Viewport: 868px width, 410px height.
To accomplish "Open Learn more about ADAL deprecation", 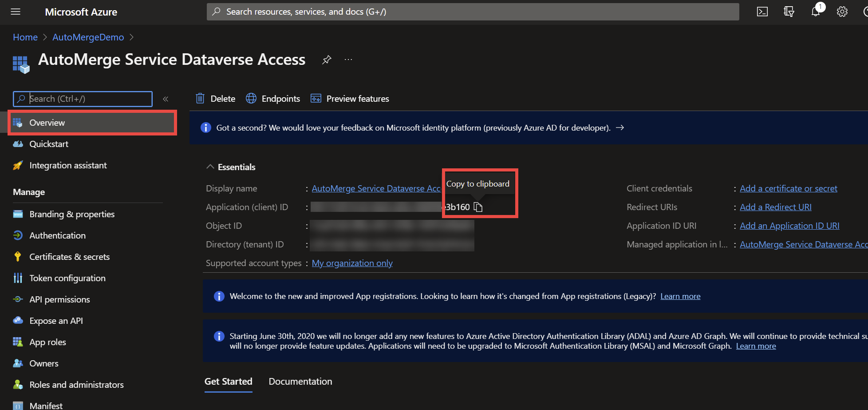I will tap(756, 346).
